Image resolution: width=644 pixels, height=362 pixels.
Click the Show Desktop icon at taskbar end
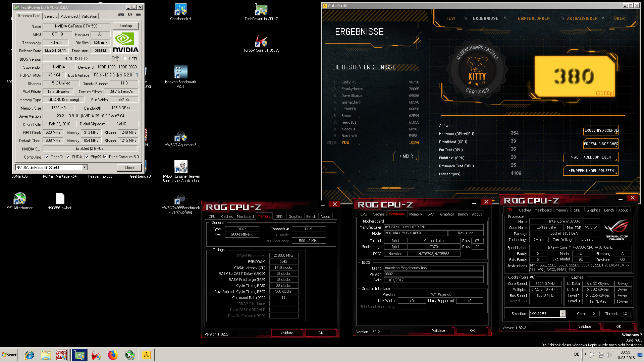pos(640,355)
